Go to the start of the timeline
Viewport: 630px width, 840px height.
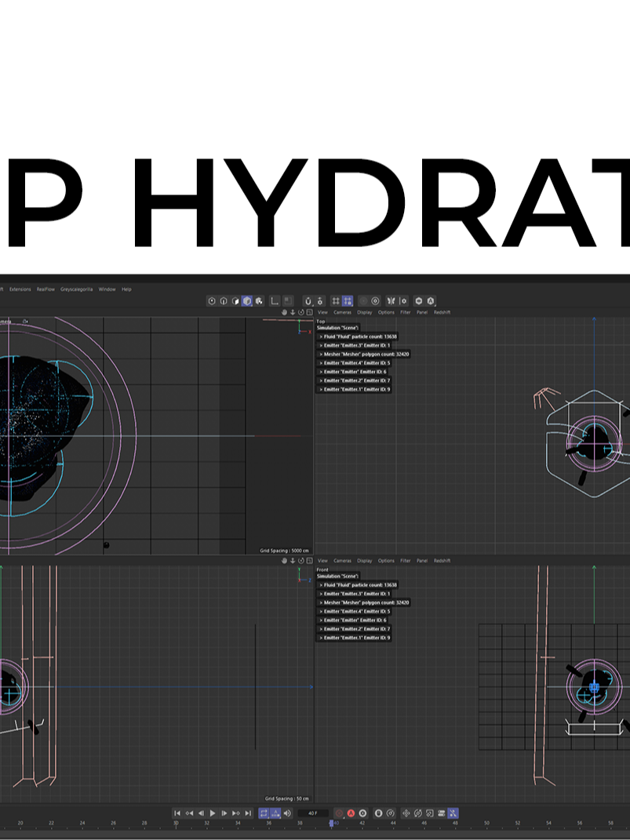pyautogui.click(x=177, y=813)
